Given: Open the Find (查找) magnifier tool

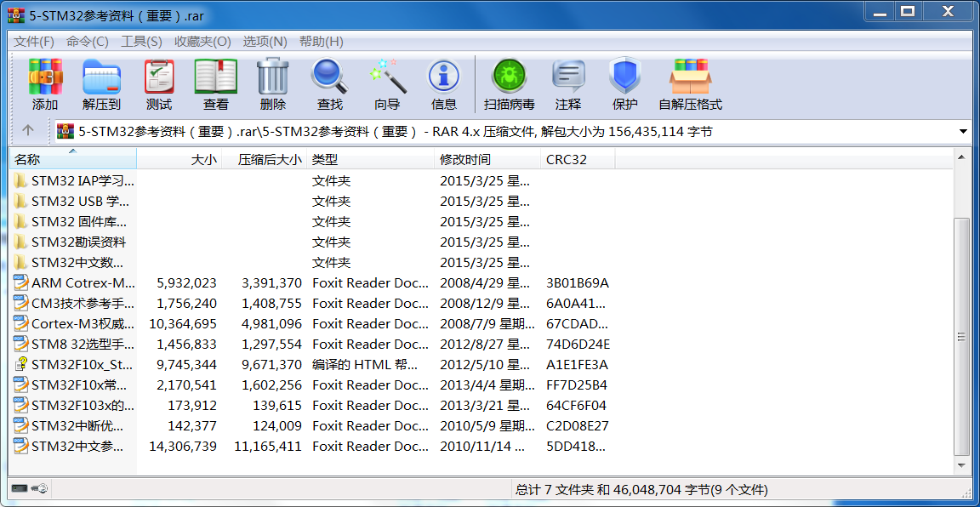Looking at the screenshot, I should 329,77.
